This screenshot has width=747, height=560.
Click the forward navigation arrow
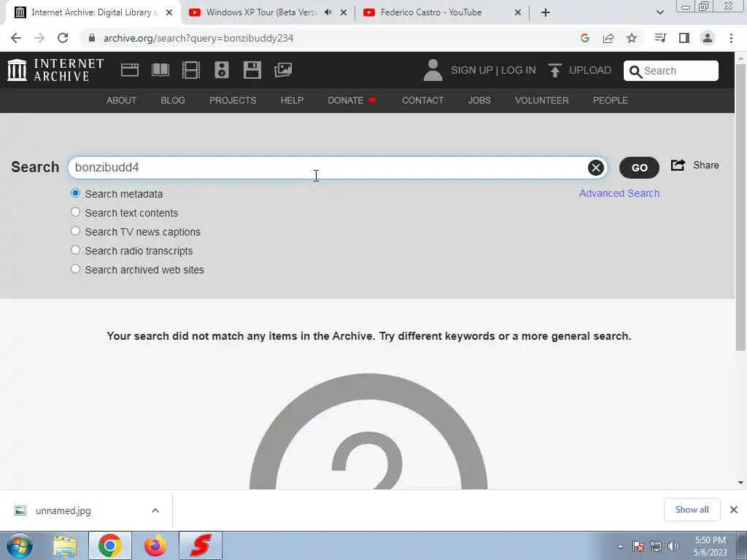point(39,38)
